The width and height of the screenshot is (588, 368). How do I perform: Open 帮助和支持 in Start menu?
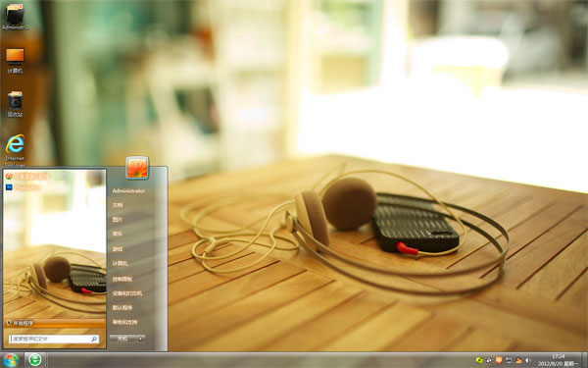[124, 322]
